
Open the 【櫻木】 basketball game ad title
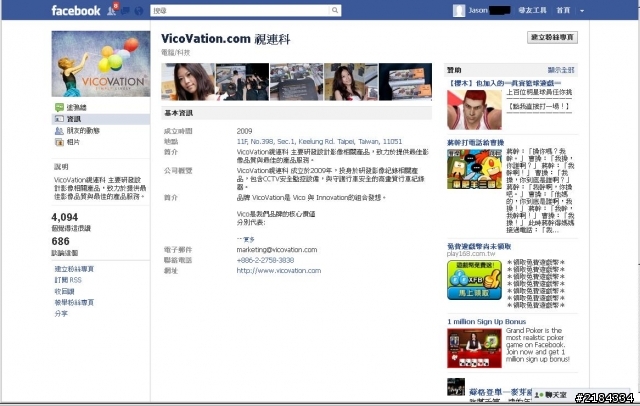[504, 83]
